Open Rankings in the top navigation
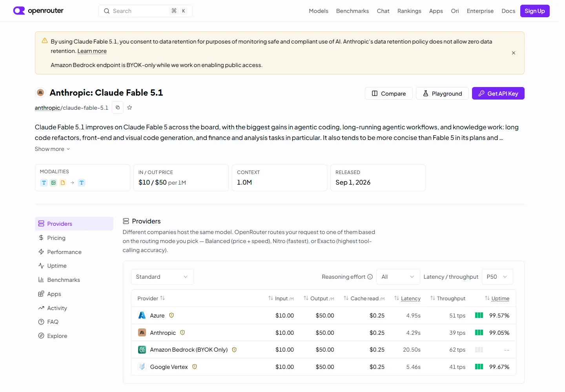Viewport: 565px width, 392px height. (x=409, y=11)
